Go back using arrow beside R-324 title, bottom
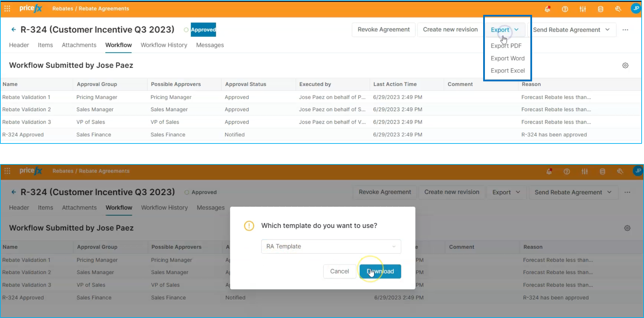644x318 pixels. click(13, 192)
